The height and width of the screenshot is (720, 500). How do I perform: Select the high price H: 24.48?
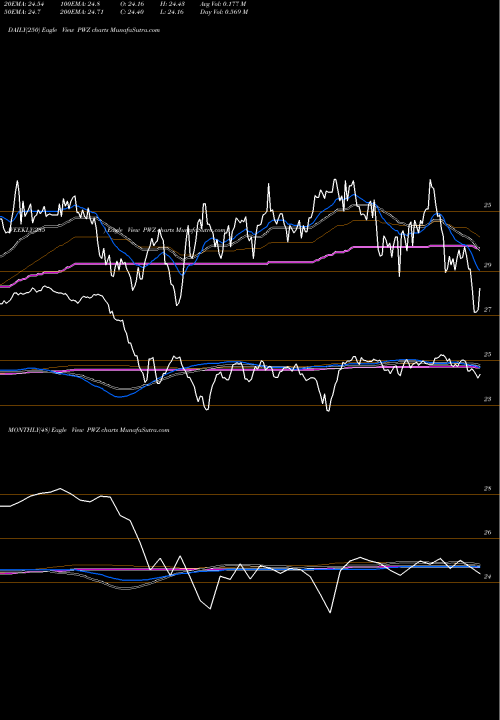(172, 4)
